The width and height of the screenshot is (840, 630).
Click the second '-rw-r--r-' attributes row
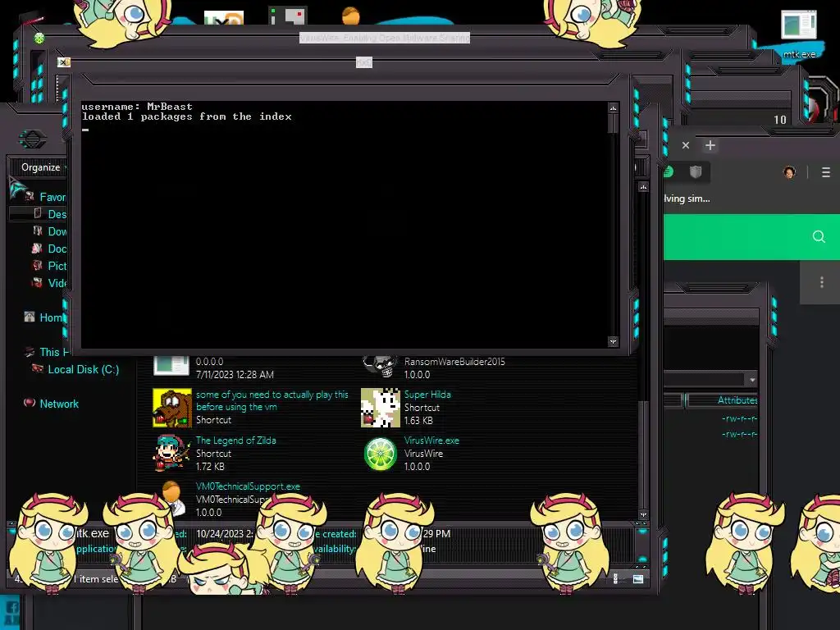coord(739,434)
